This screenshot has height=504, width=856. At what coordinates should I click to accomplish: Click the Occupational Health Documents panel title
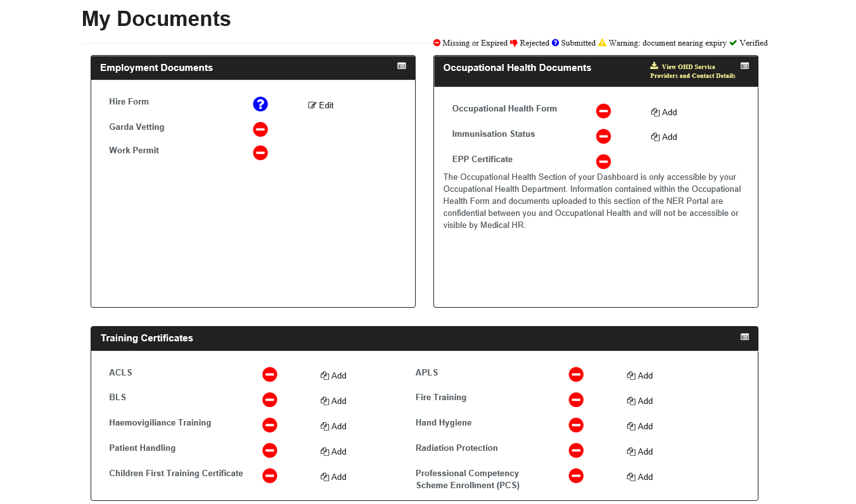point(517,68)
